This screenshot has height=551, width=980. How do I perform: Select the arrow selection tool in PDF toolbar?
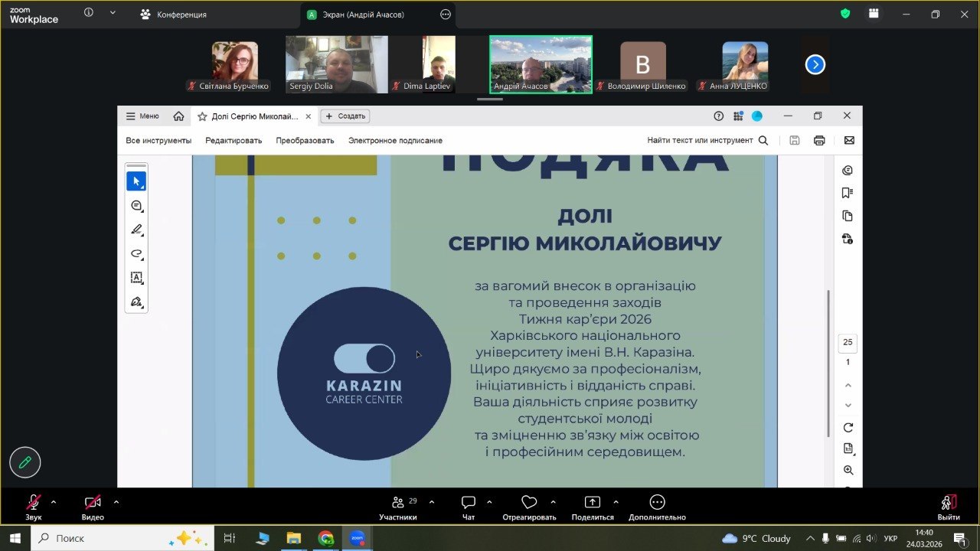(x=136, y=181)
